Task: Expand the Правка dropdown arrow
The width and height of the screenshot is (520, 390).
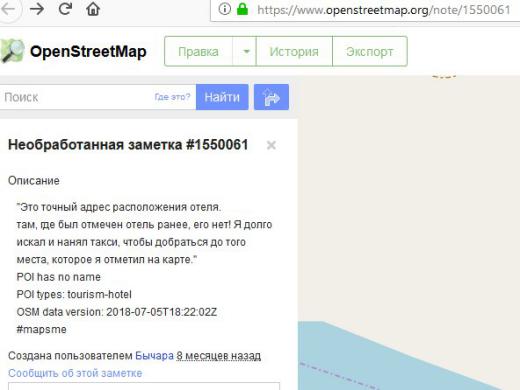Action: (x=246, y=52)
